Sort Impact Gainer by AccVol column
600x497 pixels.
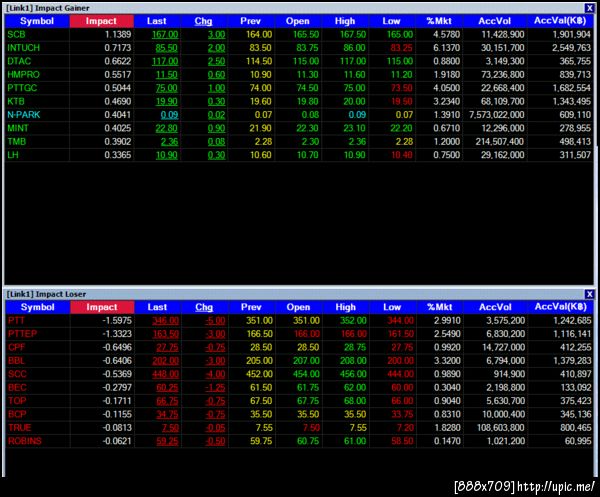click(x=495, y=21)
